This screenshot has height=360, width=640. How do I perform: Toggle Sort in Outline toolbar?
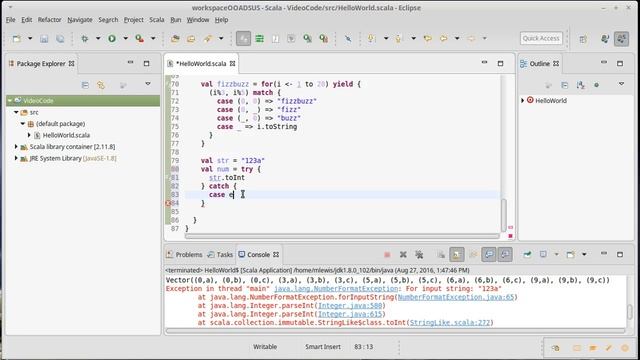(580, 85)
